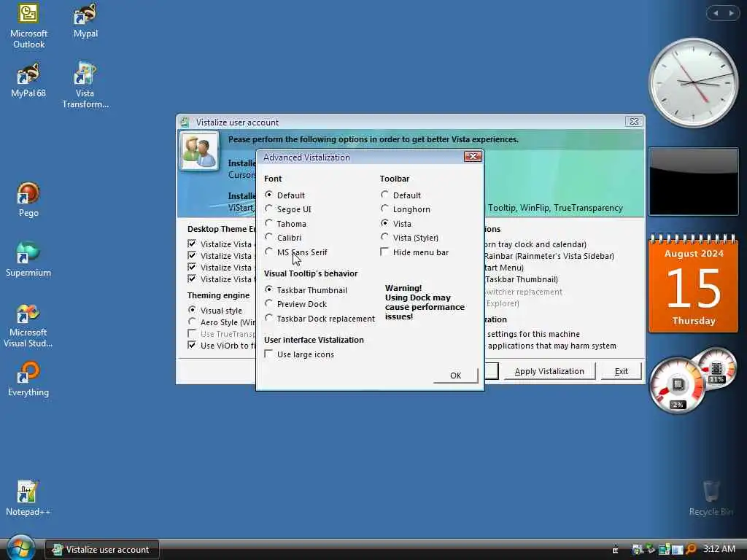Uncheck the first Vistalize Vista theme checkbox
Image resolution: width=747 pixels, height=560 pixels.
(192, 244)
